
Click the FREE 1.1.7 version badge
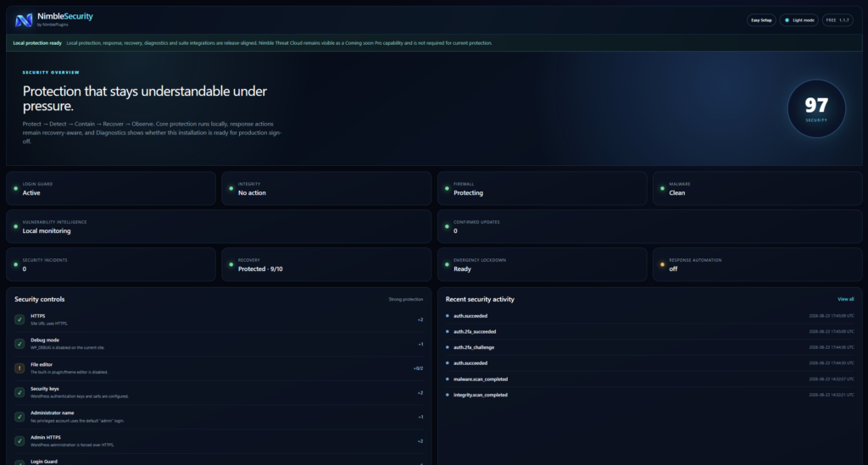pos(837,20)
